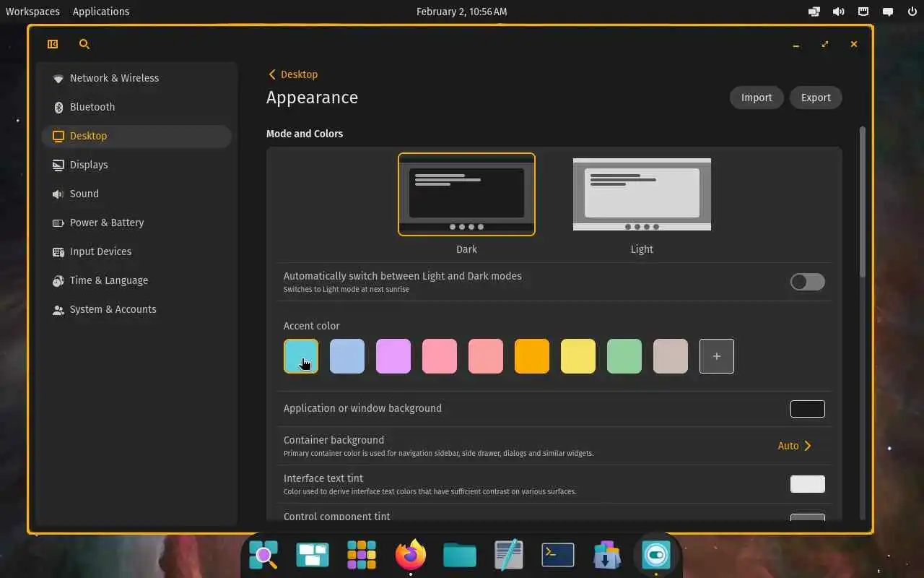The height and width of the screenshot is (578, 924).
Task: Click the Appearance page vertical scrollbar
Action: pyautogui.click(x=862, y=202)
